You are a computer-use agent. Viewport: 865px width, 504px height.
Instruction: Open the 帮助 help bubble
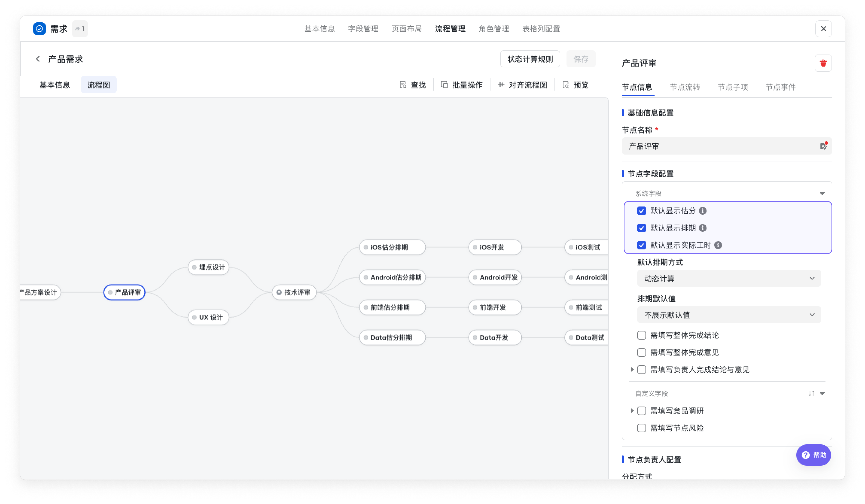tap(813, 455)
